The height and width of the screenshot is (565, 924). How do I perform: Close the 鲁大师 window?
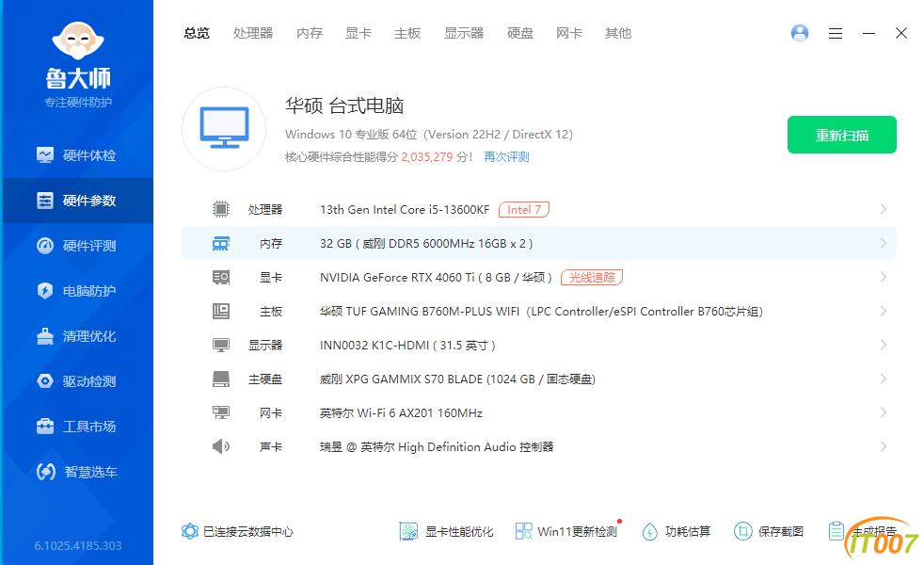(x=901, y=33)
